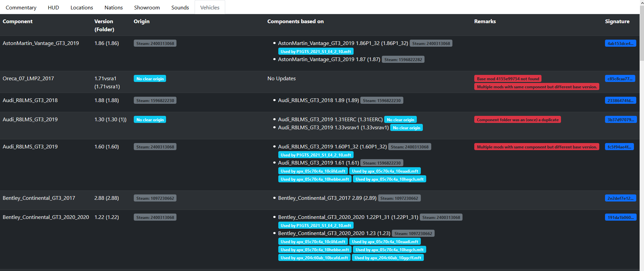Viewport: 644px width, 271px height.
Task: Click 'Used by apx_204c60ab_10bcafd.mft' badge
Action: point(314,258)
